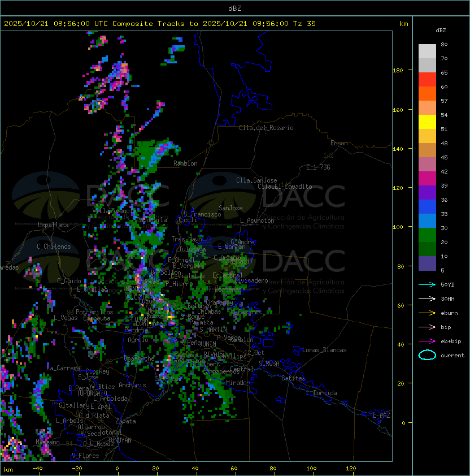Click the 'Divisadero' map label
This screenshot has width=470, height=476.
251,280
